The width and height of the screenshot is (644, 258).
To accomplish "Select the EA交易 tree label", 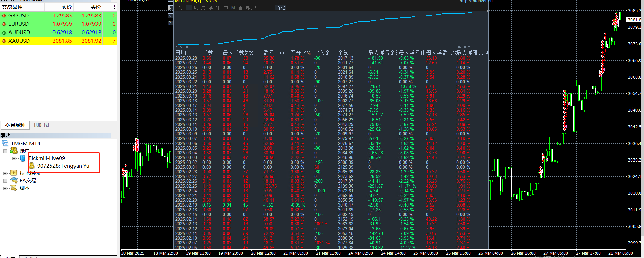I will click(28, 180).
